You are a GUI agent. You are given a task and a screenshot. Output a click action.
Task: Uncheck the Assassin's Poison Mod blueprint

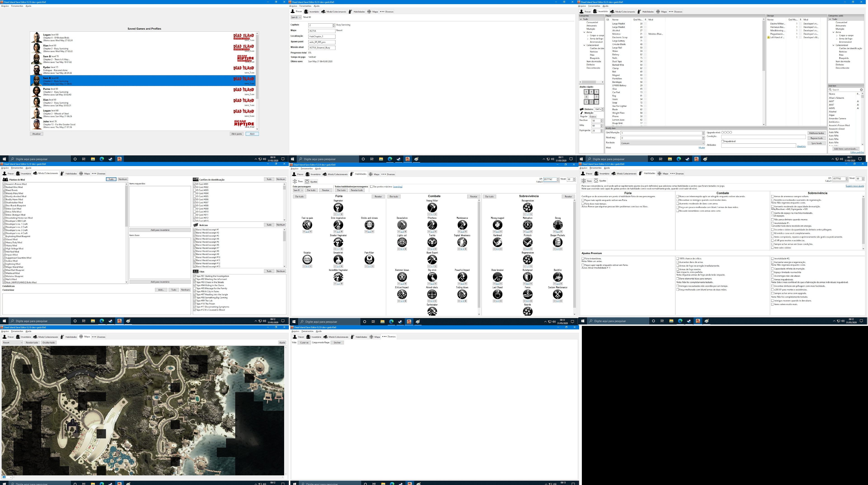click(x=4, y=184)
